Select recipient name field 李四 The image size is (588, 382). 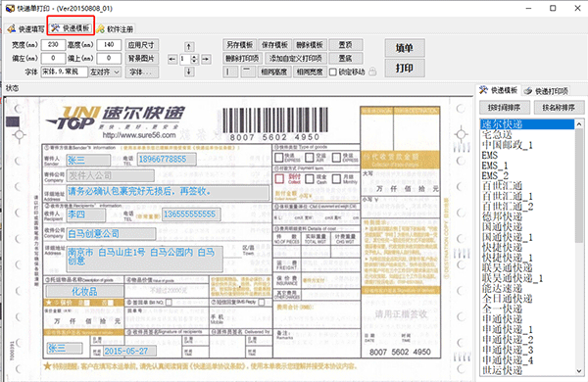click(x=86, y=215)
